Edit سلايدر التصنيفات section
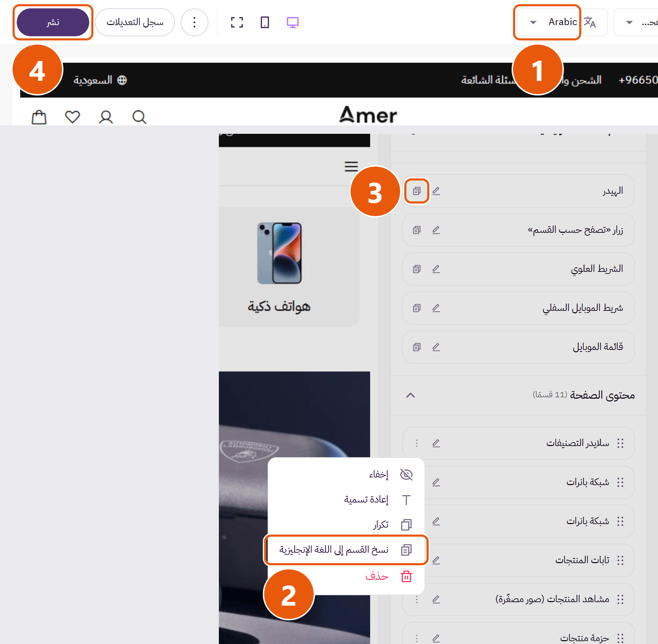Image resolution: width=658 pixels, height=644 pixels. [x=436, y=443]
